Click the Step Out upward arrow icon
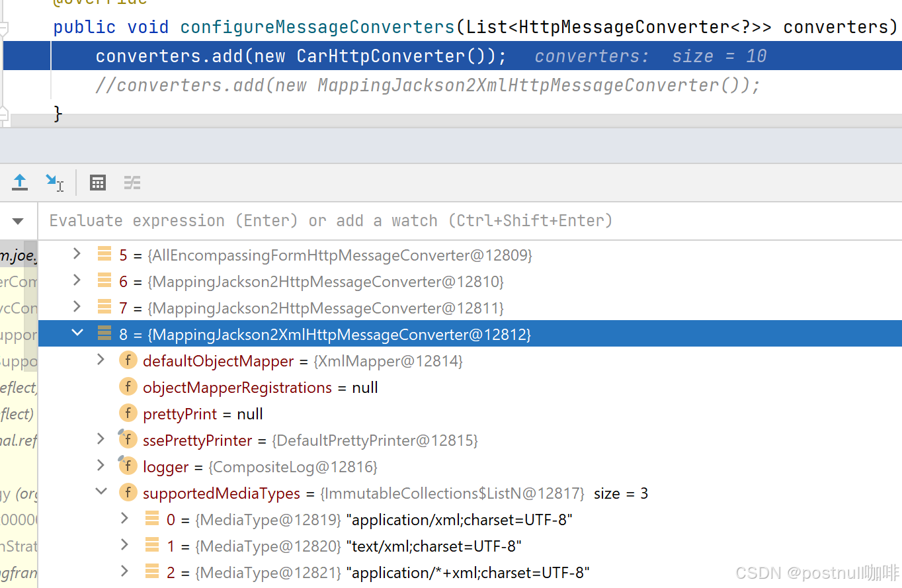 pos(20,183)
